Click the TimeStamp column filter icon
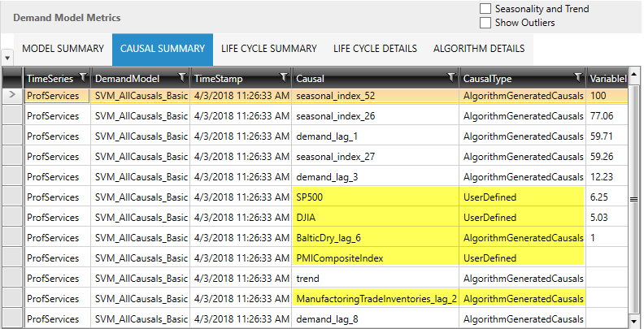This screenshot has height=329, width=644. (x=282, y=78)
